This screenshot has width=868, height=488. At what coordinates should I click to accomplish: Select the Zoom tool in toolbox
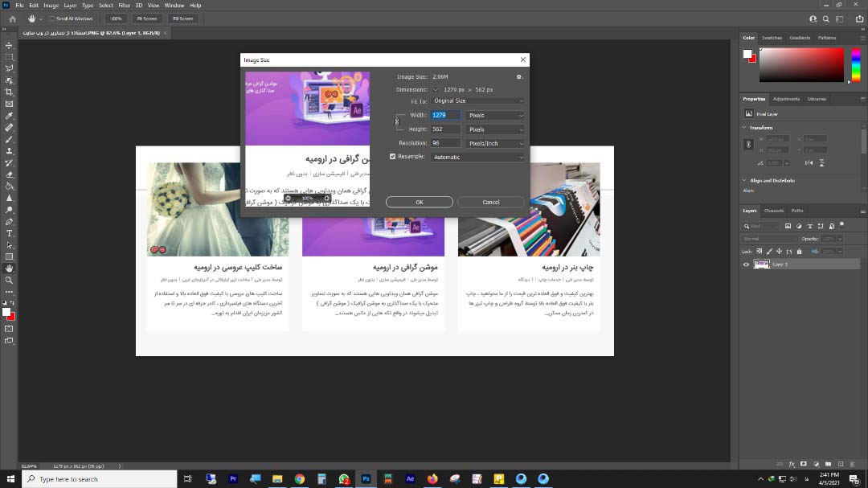9,281
